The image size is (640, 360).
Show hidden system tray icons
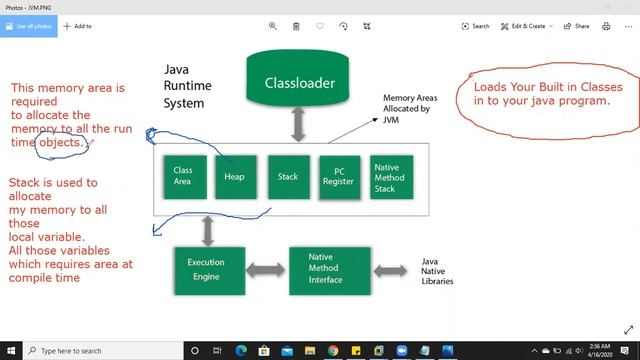pyautogui.click(x=534, y=351)
